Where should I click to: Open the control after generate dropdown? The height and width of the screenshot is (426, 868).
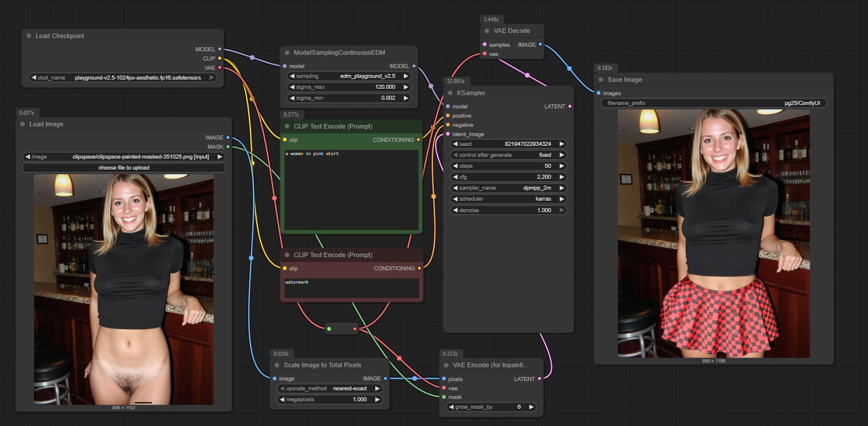(x=508, y=155)
